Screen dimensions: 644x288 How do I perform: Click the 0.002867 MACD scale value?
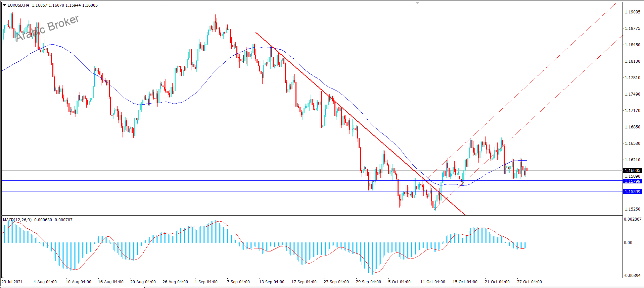click(632, 219)
